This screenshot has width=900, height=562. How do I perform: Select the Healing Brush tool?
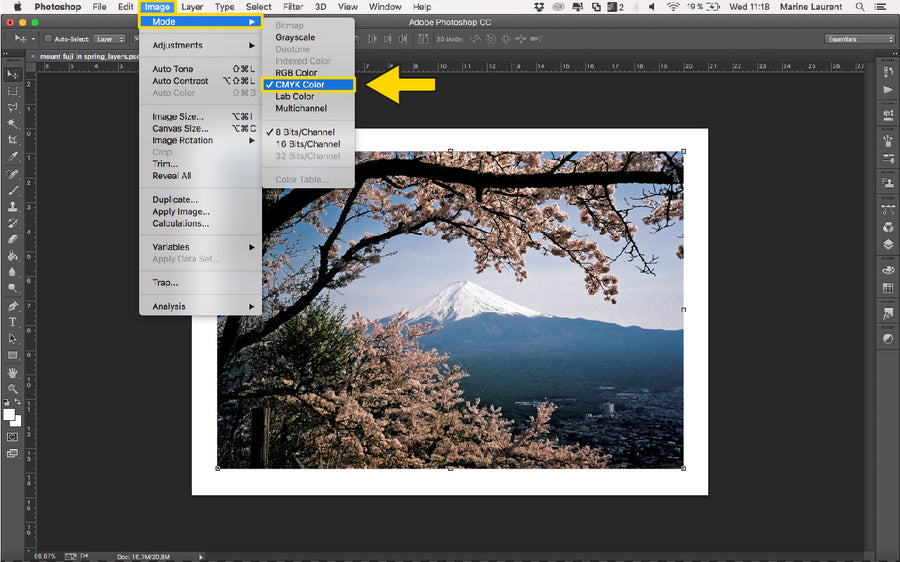[x=12, y=174]
